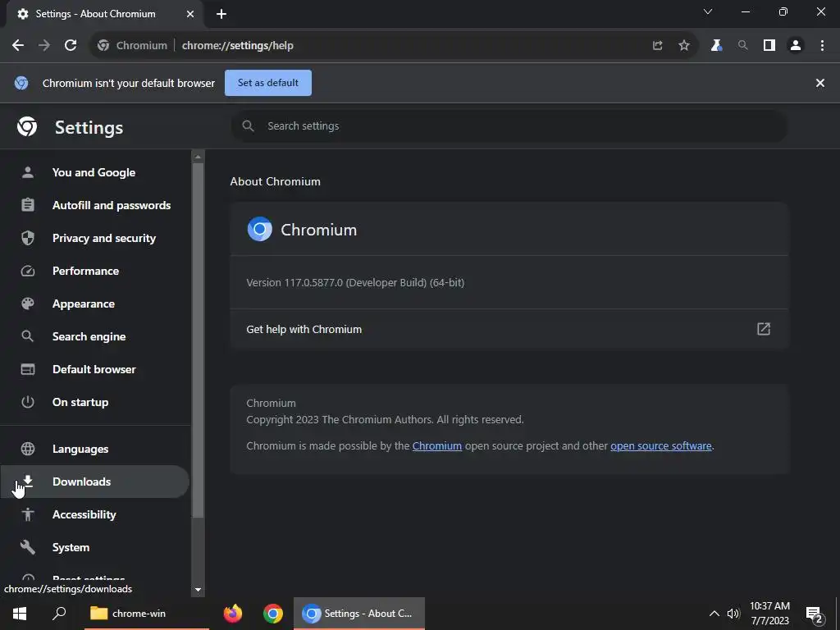Share this page via the address bar icon
840x630 pixels.
click(657, 46)
